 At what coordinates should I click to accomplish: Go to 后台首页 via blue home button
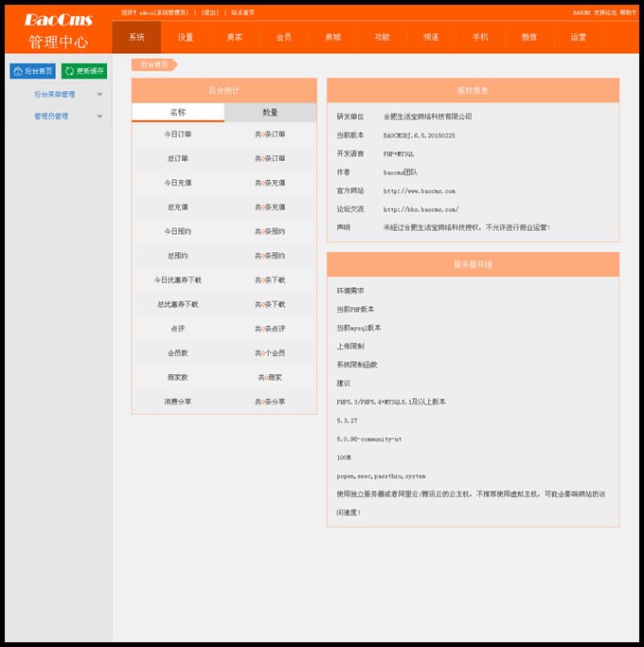click(32, 71)
